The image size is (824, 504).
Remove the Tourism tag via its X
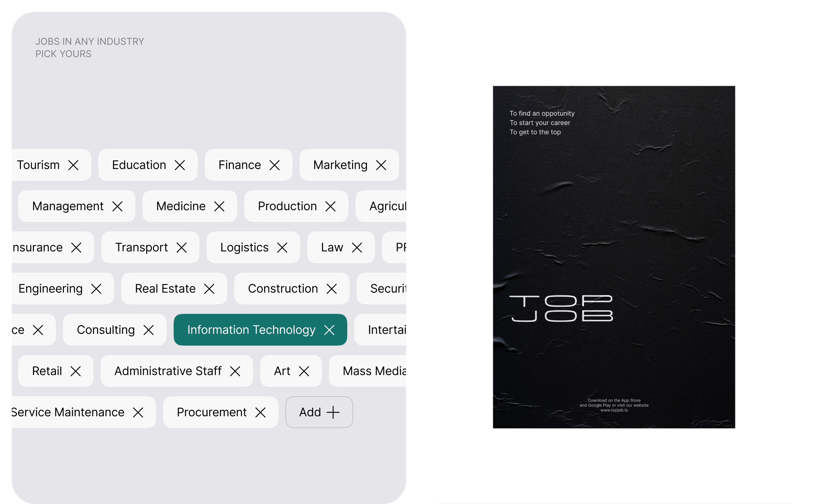pos(73,165)
